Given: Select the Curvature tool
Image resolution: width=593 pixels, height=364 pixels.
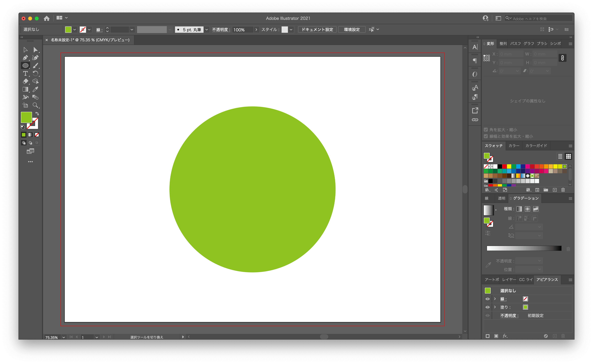Looking at the screenshot, I should pos(36,58).
